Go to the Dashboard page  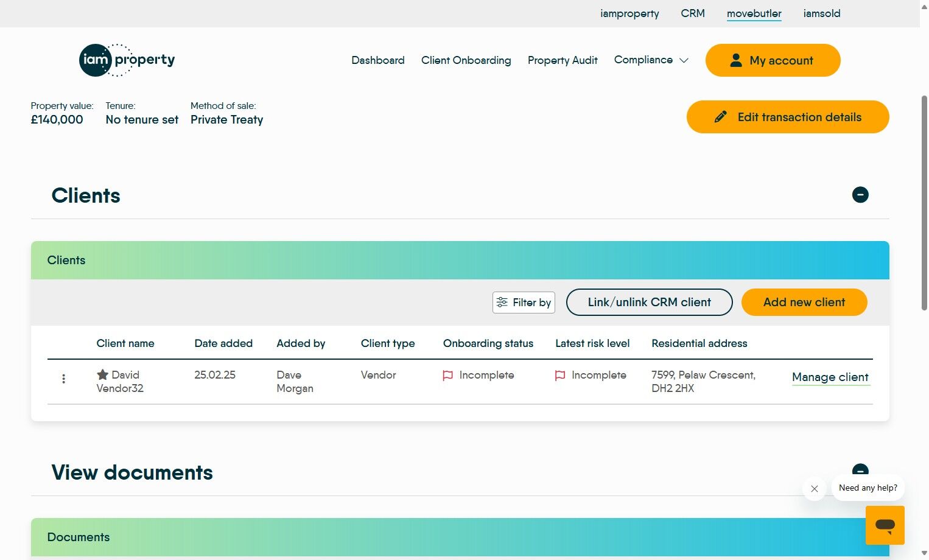(x=378, y=60)
